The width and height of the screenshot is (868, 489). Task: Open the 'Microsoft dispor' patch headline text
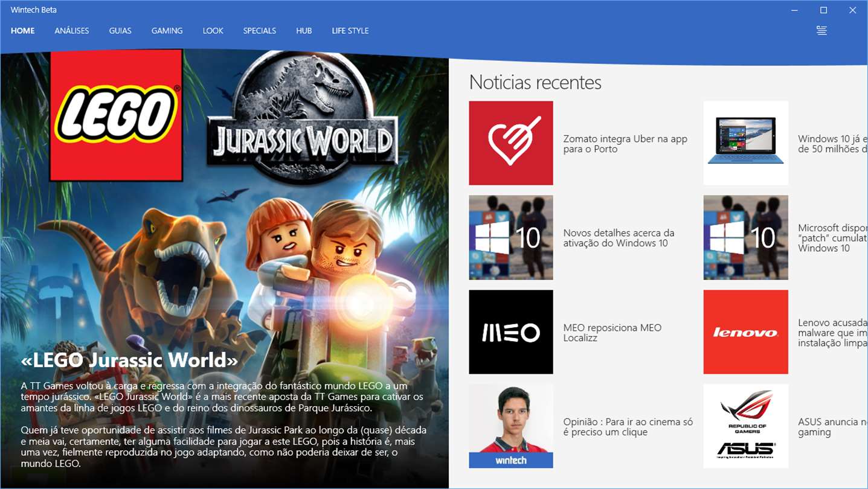point(832,238)
